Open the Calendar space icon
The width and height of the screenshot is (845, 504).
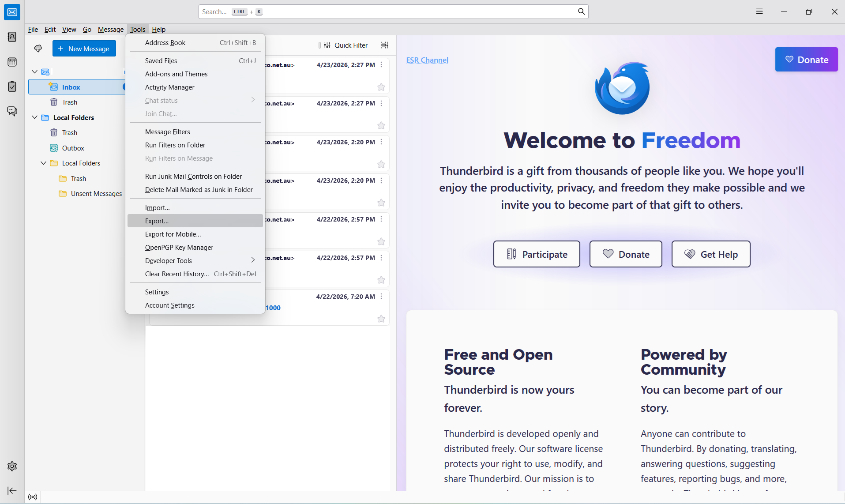[12, 62]
